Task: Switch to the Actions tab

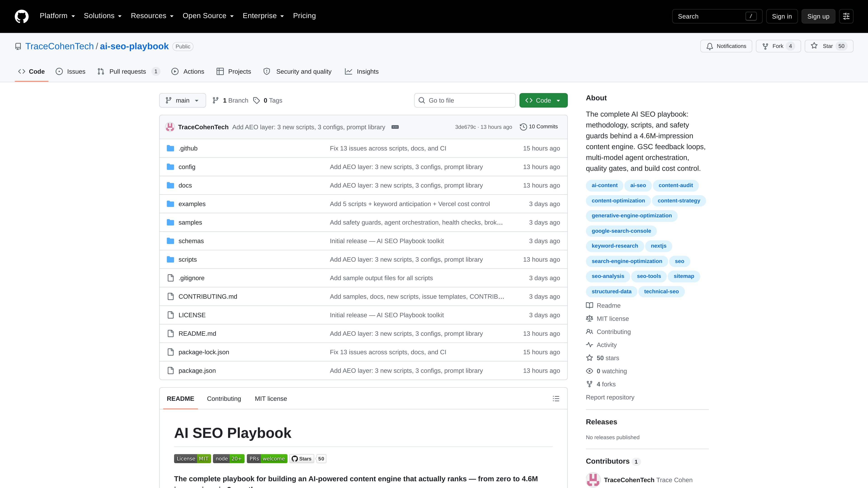Action: pyautogui.click(x=188, y=71)
